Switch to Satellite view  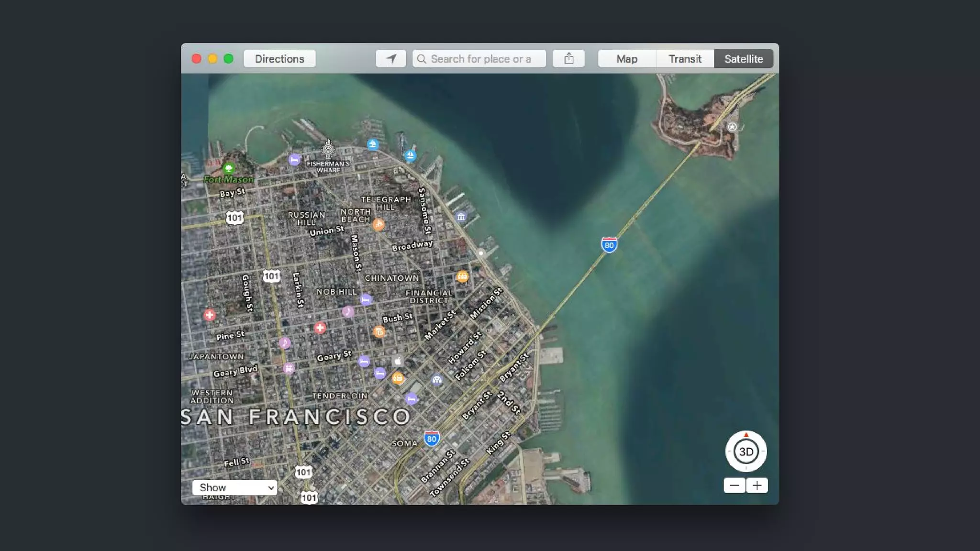pyautogui.click(x=744, y=59)
